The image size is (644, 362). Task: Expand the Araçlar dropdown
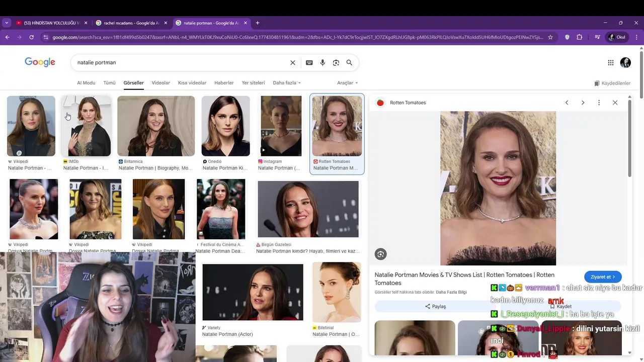[x=347, y=83]
